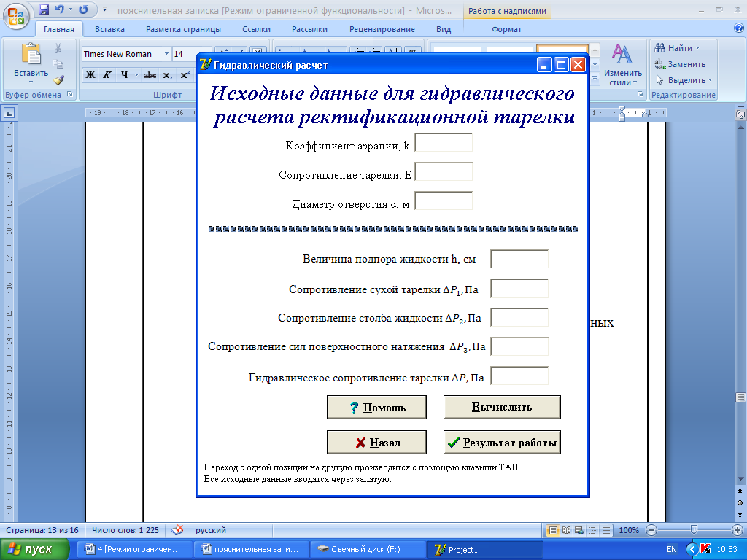747x560 pixels.
Task: Click the Диаметр отверстия d input field
Action: (444, 201)
